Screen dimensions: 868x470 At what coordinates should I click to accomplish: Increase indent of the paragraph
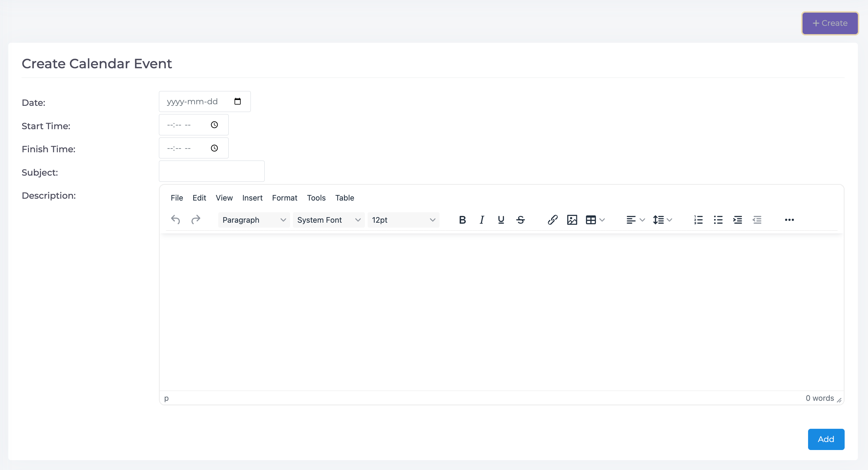[x=737, y=220]
